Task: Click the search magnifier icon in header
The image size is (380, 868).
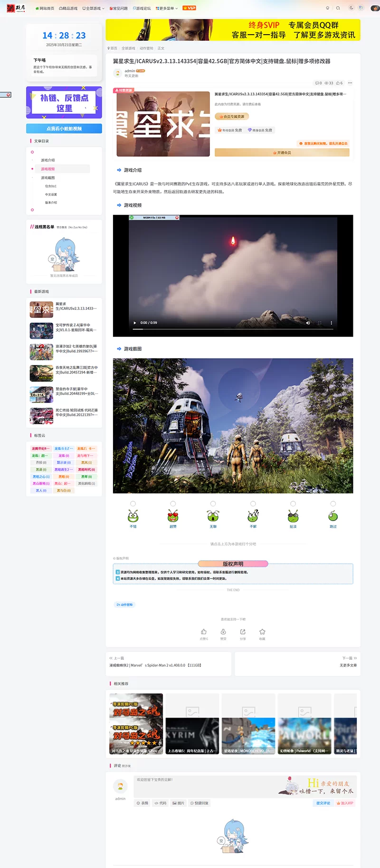Action: tap(338, 8)
